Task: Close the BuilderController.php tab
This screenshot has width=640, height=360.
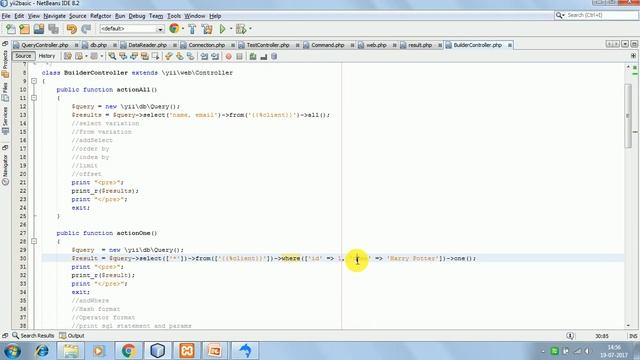Action: point(510,45)
